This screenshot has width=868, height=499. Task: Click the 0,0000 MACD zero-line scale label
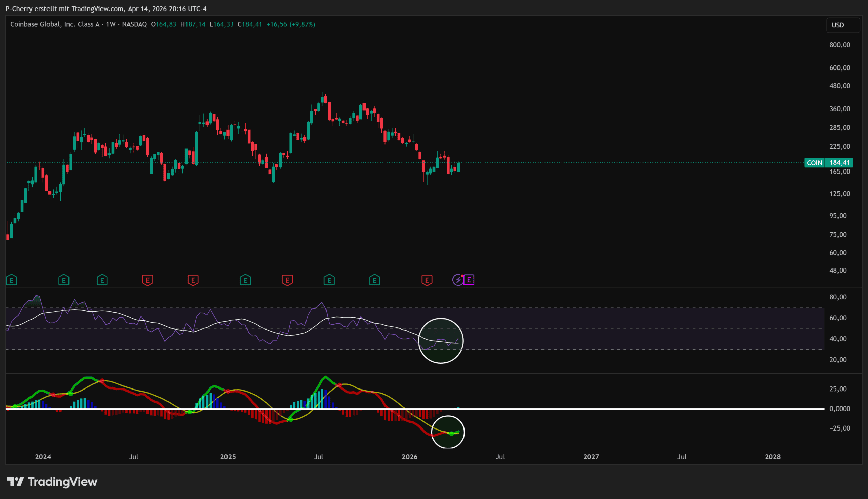click(x=839, y=408)
